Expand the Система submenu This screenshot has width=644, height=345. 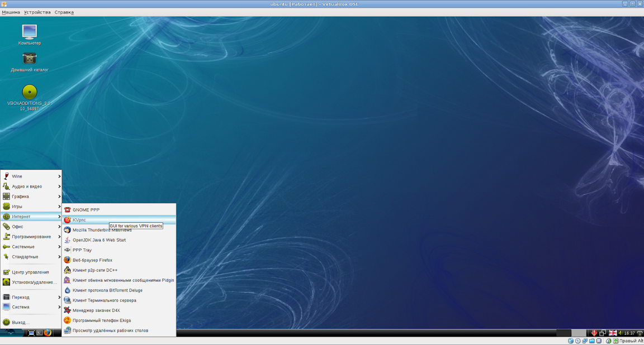pyautogui.click(x=31, y=307)
